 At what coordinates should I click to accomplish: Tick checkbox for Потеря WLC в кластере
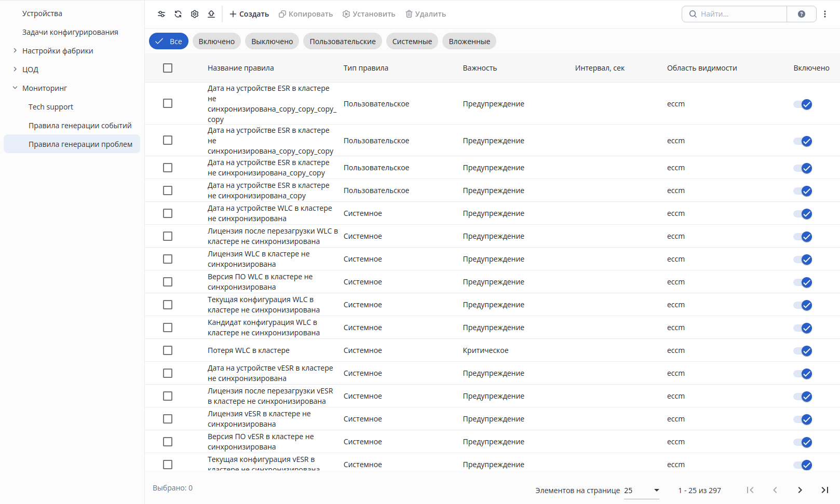[x=168, y=350]
